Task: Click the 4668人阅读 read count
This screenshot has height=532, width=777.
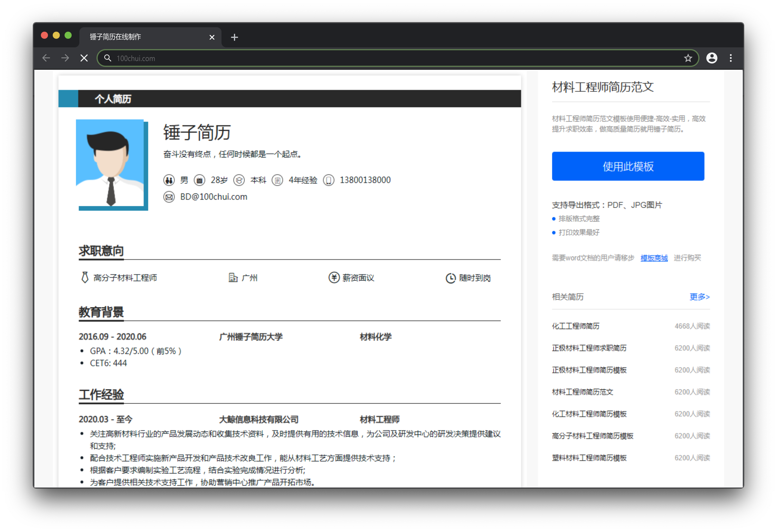Action: coord(692,326)
